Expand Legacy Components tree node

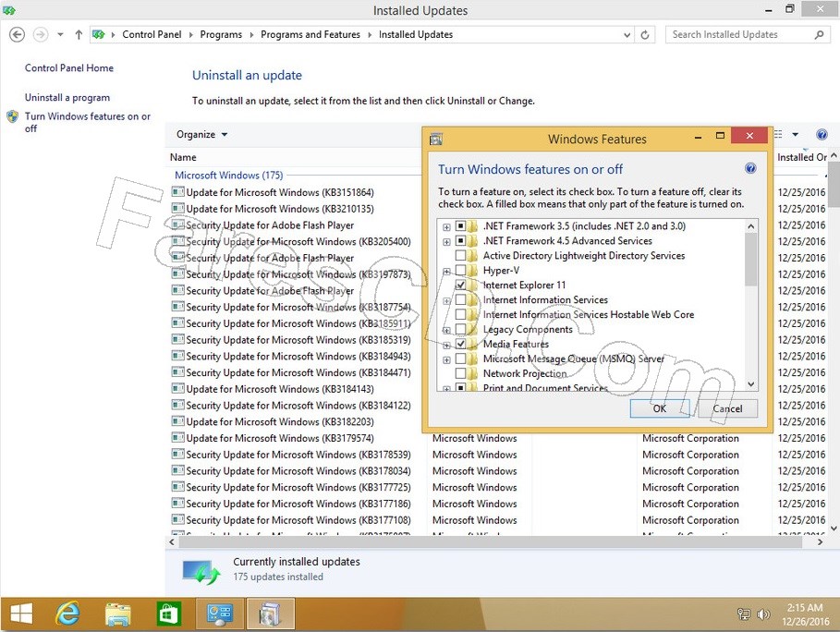pos(446,331)
